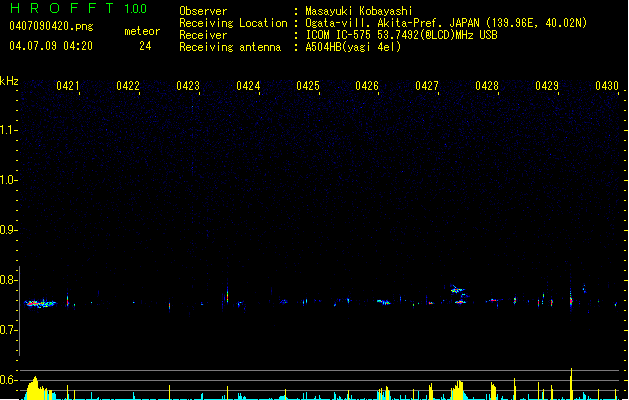Click the large yellow power hump before 0421
This screenshot has height=400, width=629.
tap(38, 388)
